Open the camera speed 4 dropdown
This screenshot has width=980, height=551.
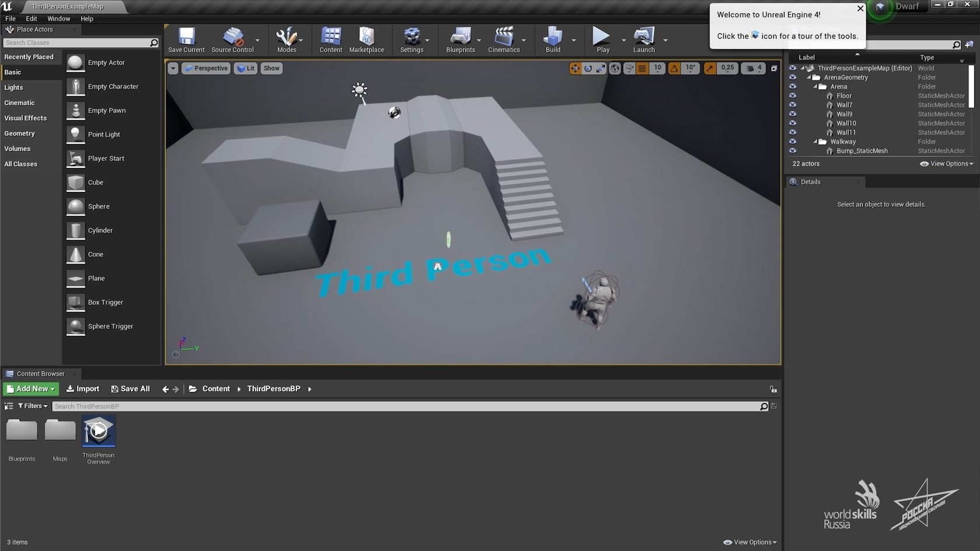754,68
